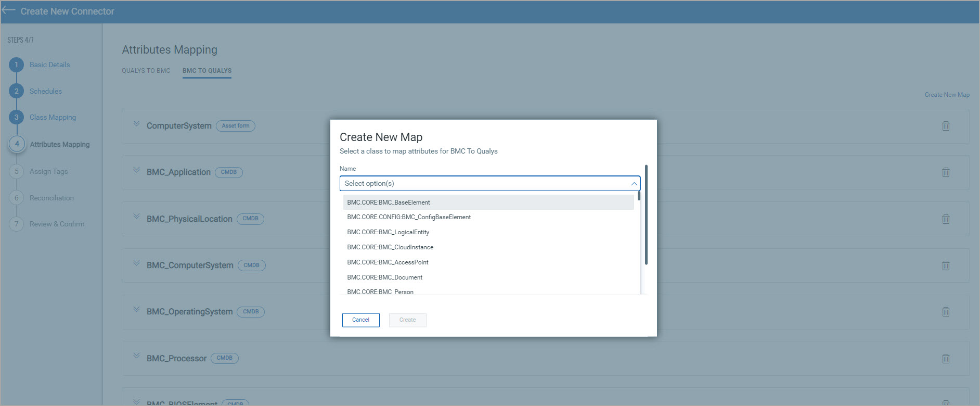
Task: Click the ComputerSystem class name
Action: (x=179, y=126)
